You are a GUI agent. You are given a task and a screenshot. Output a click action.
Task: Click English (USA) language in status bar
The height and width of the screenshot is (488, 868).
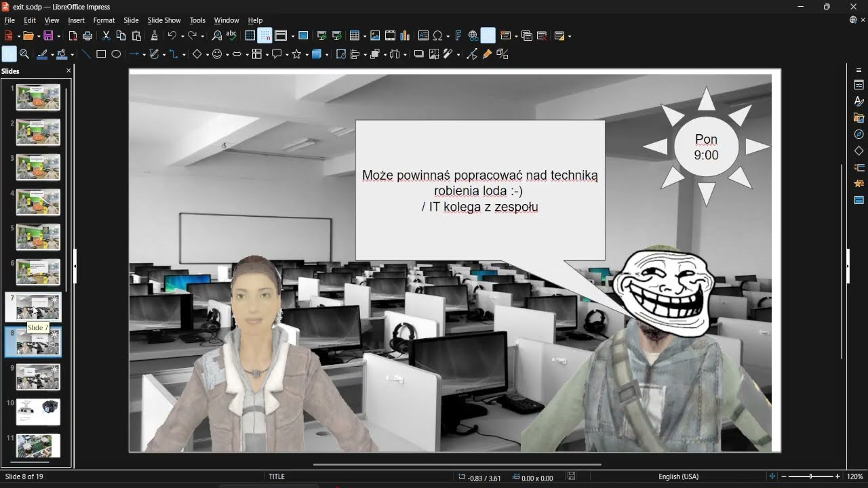click(678, 477)
